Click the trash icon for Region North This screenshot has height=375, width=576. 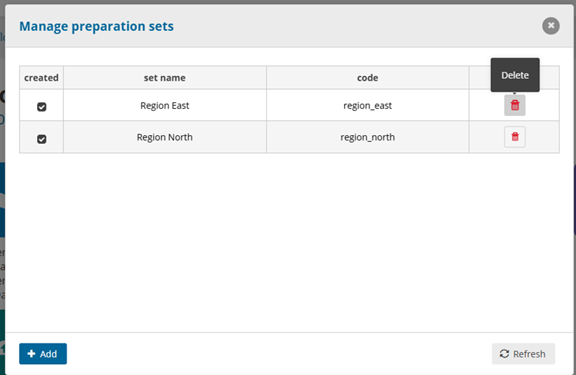515,137
